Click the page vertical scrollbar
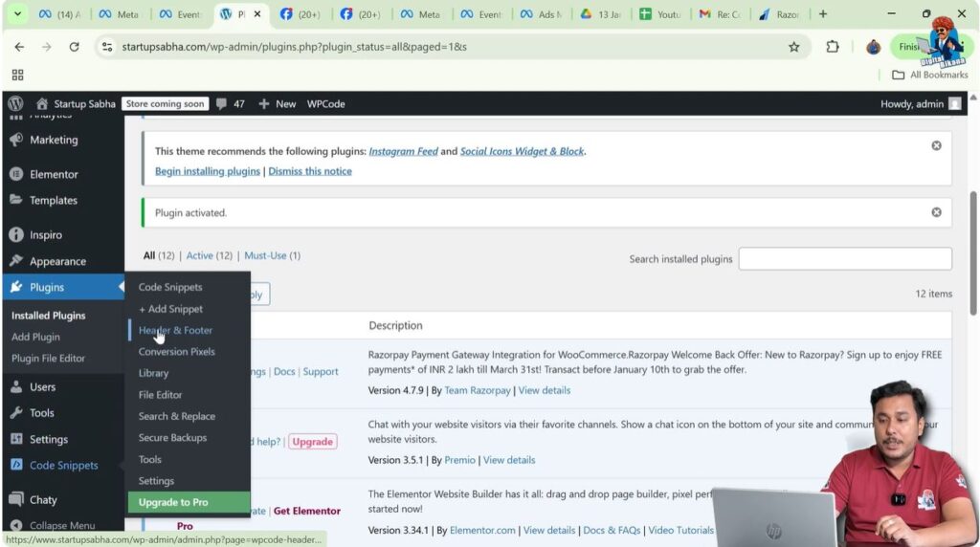 click(973, 254)
